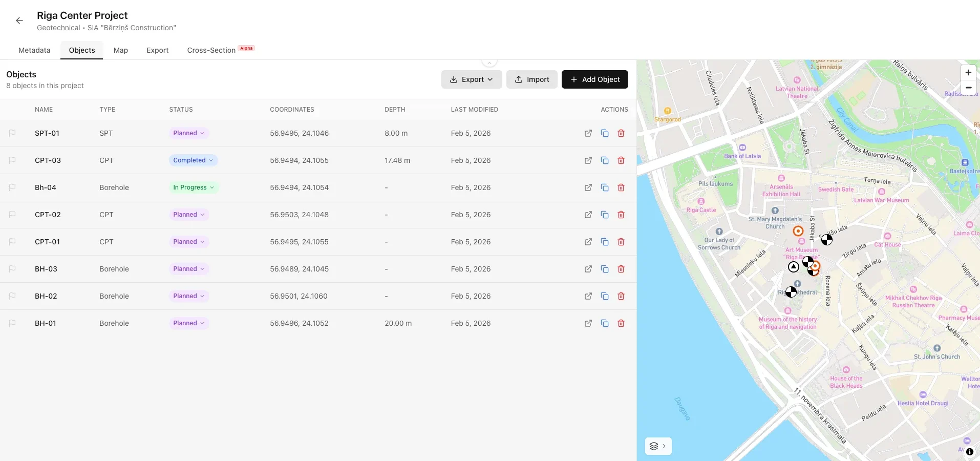The height and width of the screenshot is (461, 980).
Task: Sort by Last Modified column header
Action: coord(475,110)
